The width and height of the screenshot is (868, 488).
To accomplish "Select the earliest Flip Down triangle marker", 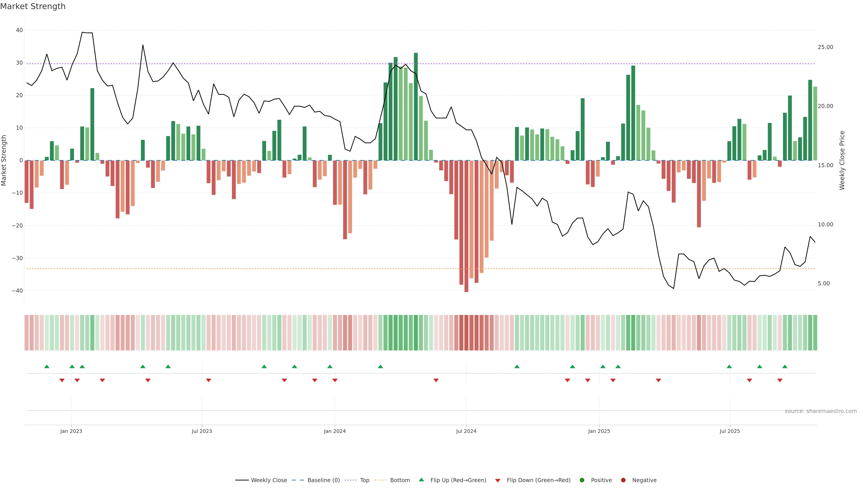I will (x=62, y=380).
